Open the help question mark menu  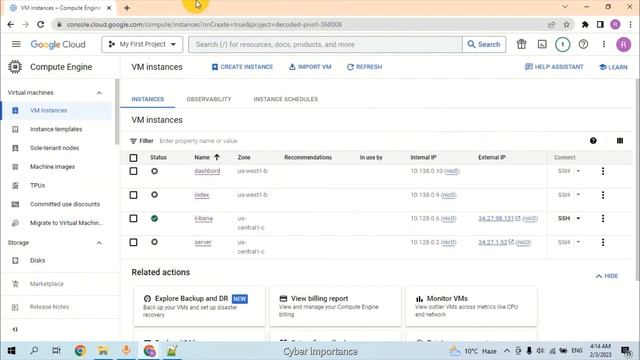click(583, 44)
